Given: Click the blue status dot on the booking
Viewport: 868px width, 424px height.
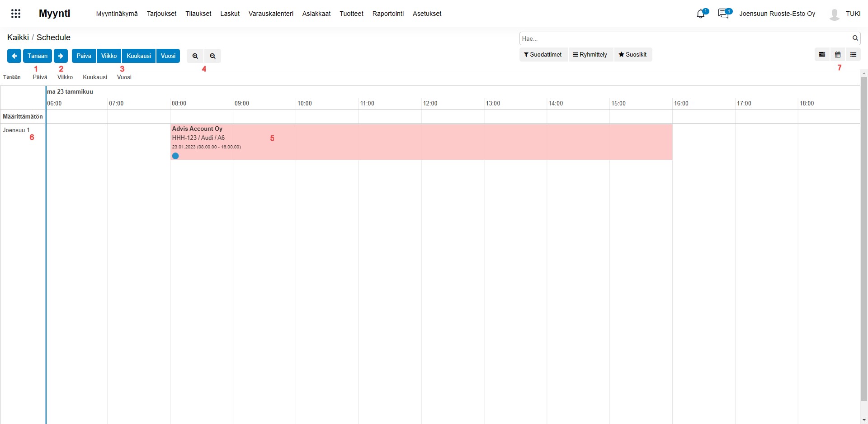Looking at the screenshot, I should point(175,156).
